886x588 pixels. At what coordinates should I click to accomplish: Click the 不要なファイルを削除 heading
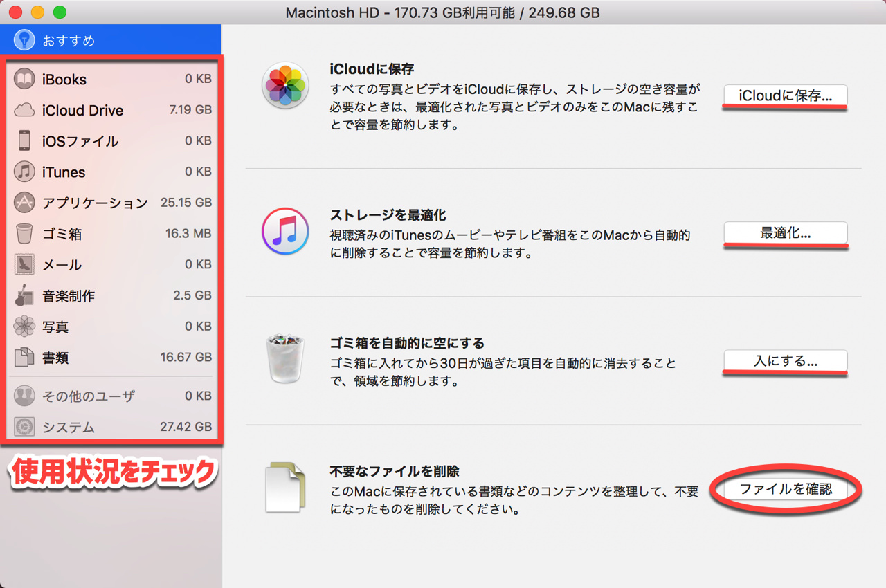[x=395, y=471]
